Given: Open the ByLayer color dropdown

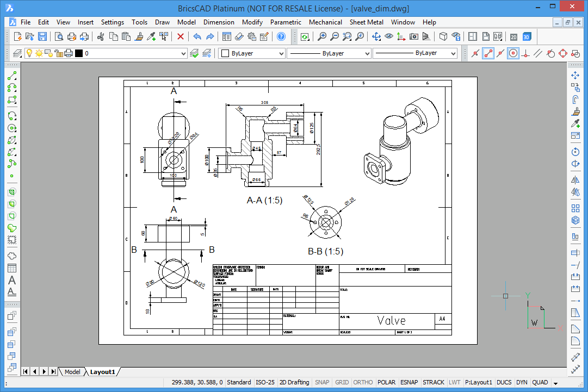Looking at the screenshot, I should pos(281,53).
